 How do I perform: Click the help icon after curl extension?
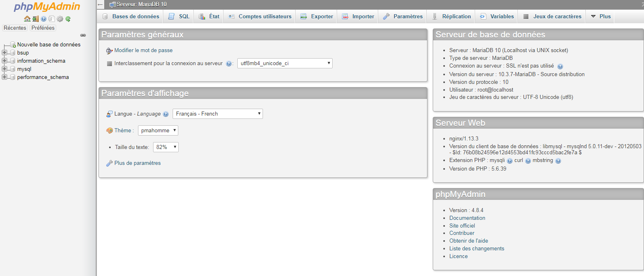(528, 161)
